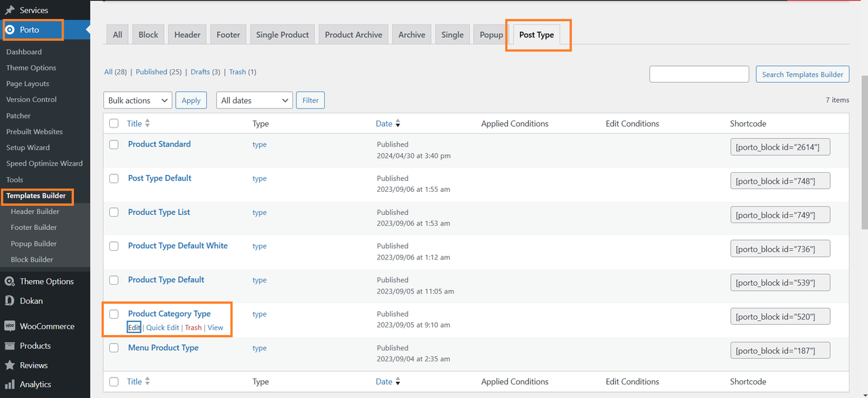The image size is (868, 398).
Task: Check the Product Type Default White checkbox
Action: (114, 246)
